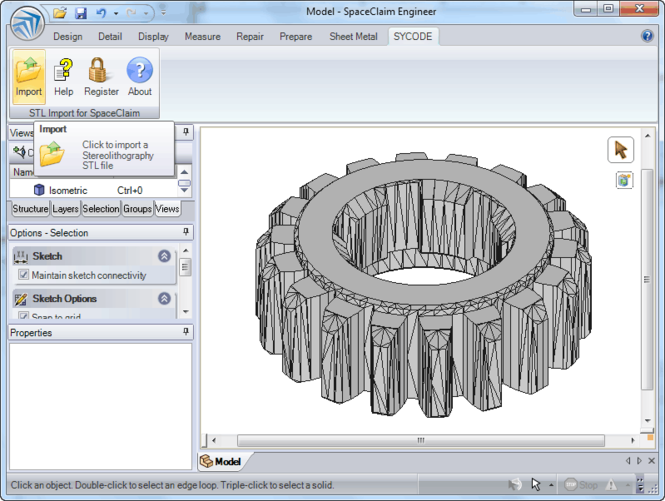Image resolution: width=665 pixels, height=501 pixels.
Task: Click the viewport scroll-right arrow
Action: [x=632, y=440]
